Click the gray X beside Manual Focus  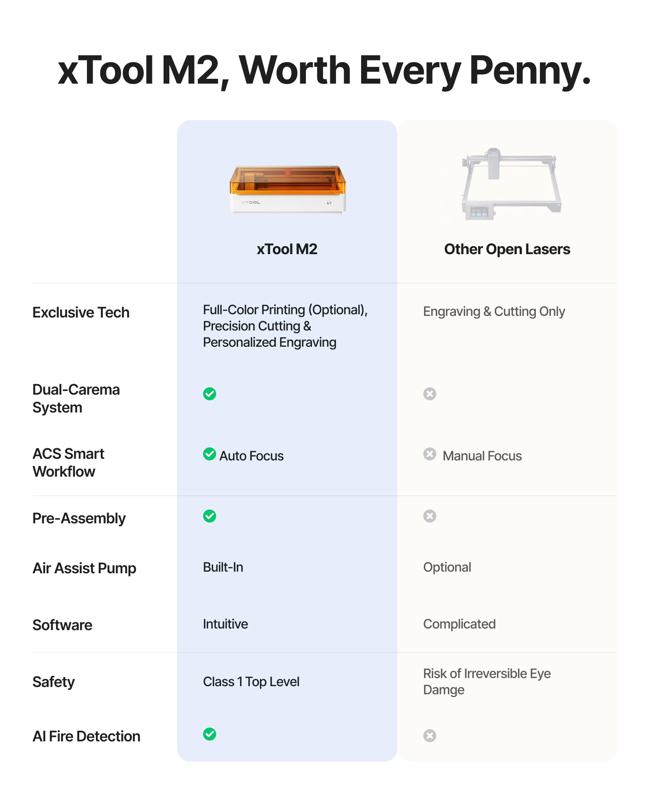pos(430,454)
